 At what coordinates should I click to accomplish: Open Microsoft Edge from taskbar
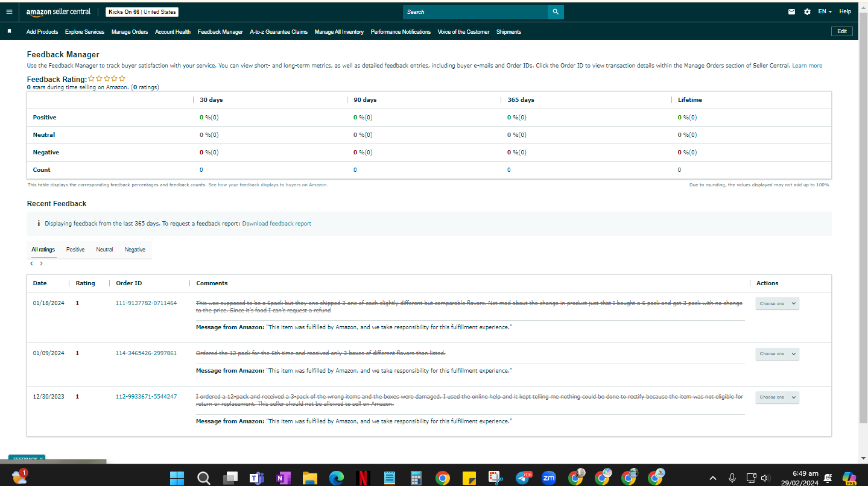(336, 478)
